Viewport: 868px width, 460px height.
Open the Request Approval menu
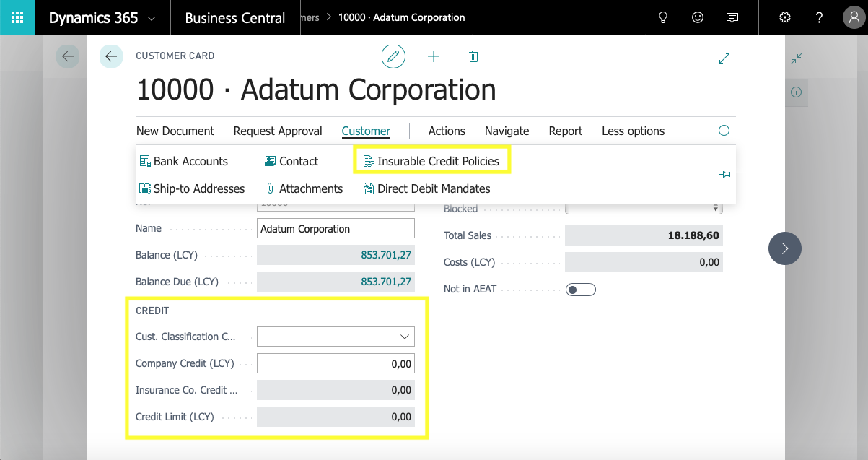278,131
